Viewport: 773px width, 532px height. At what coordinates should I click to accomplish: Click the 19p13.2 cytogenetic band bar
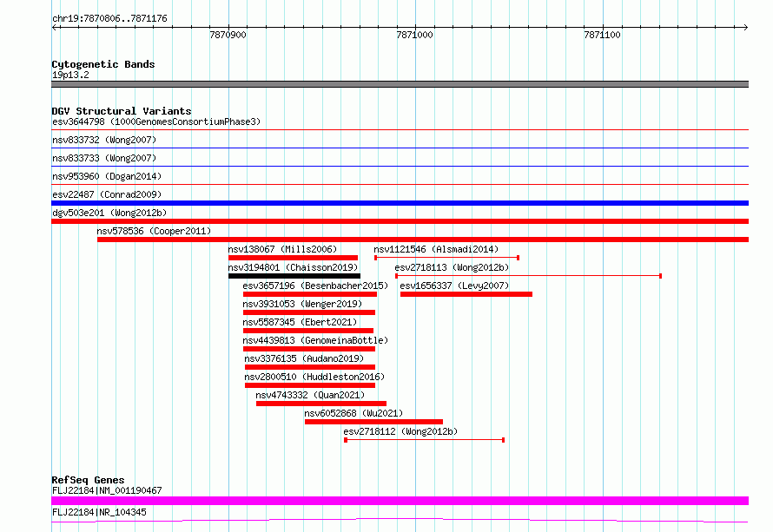click(400, 84)
